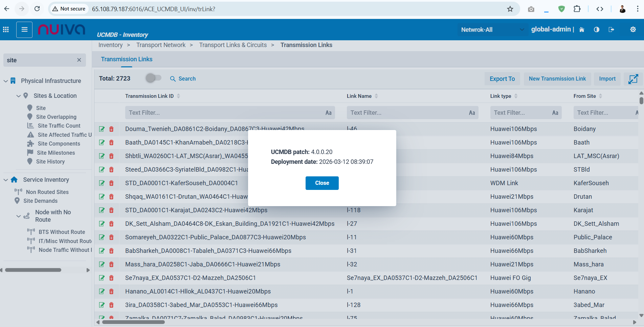This screenshot has height=327, width=644.
Task: Click the sidebar horizontal scrollbar
Action: pos(33,270)
